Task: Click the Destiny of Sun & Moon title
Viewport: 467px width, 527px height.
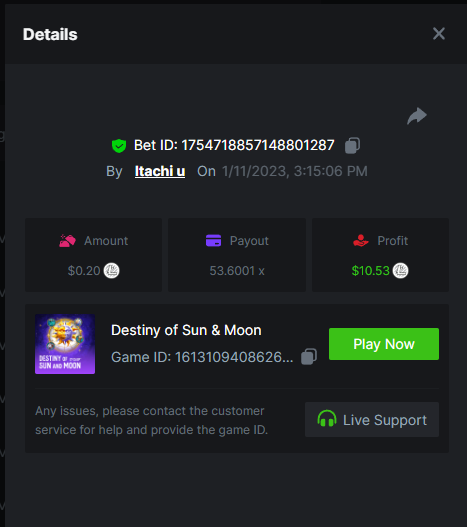Action: (186, 330)
